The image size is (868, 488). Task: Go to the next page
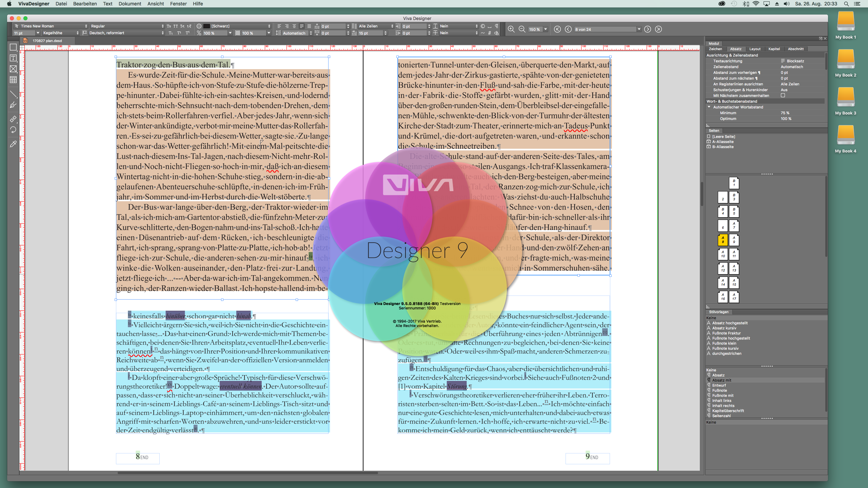click(648, 29)
